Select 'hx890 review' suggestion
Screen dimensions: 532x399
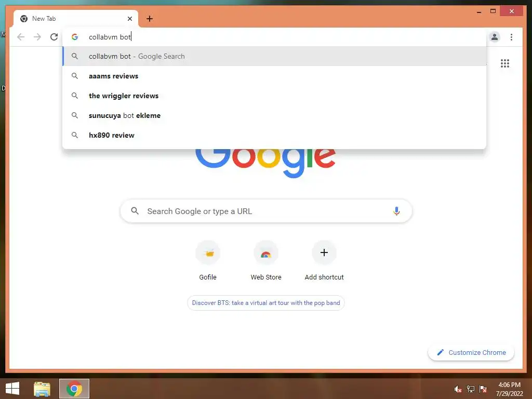tap(274, 135)
